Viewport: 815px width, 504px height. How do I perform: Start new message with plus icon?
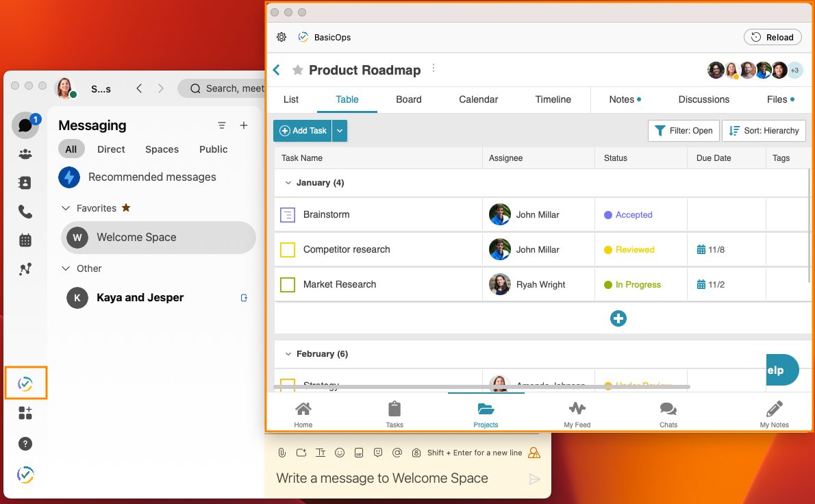point(243,125)
